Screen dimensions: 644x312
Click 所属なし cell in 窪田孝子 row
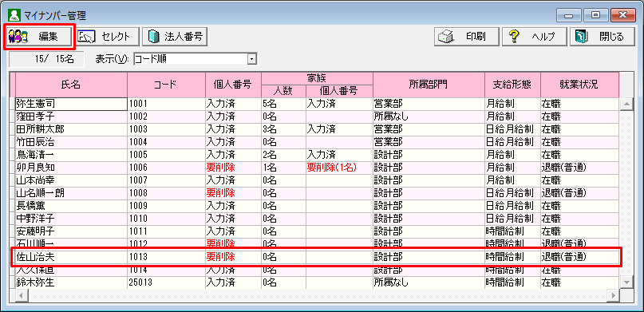pyautogui.click(x=429, y=117)
